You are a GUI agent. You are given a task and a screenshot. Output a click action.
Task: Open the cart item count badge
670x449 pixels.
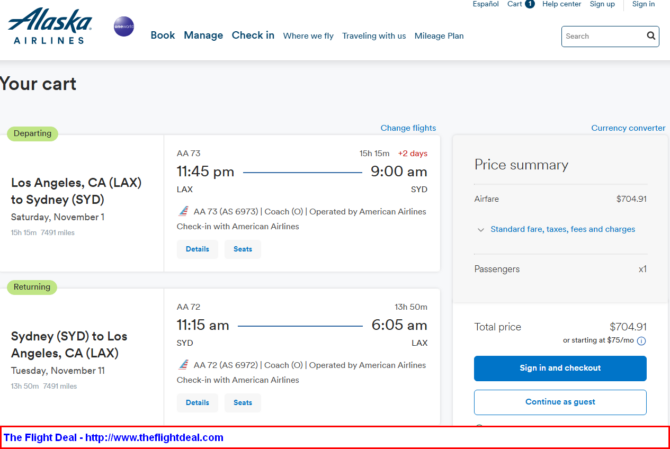530,4
